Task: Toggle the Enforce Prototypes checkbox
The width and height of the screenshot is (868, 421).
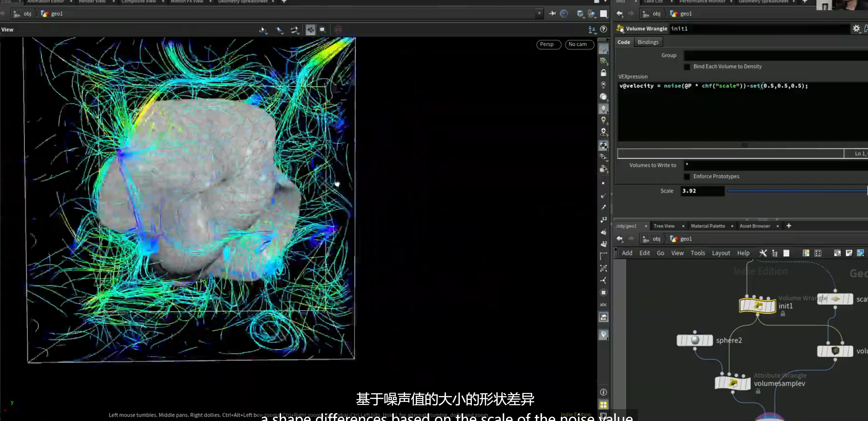Action: click(x=687, y=177)
